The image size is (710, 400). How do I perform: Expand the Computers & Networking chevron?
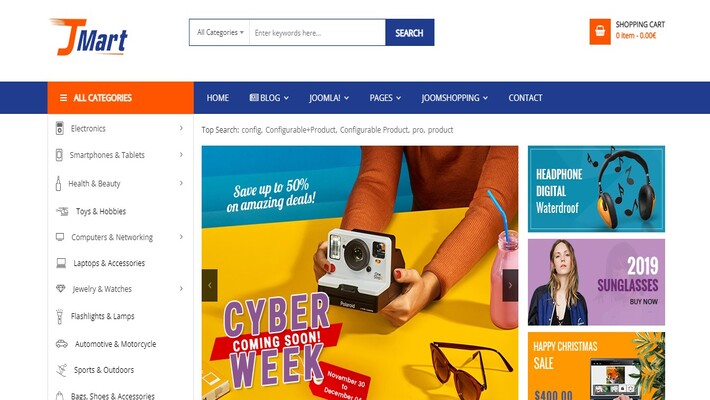(181, 237)
